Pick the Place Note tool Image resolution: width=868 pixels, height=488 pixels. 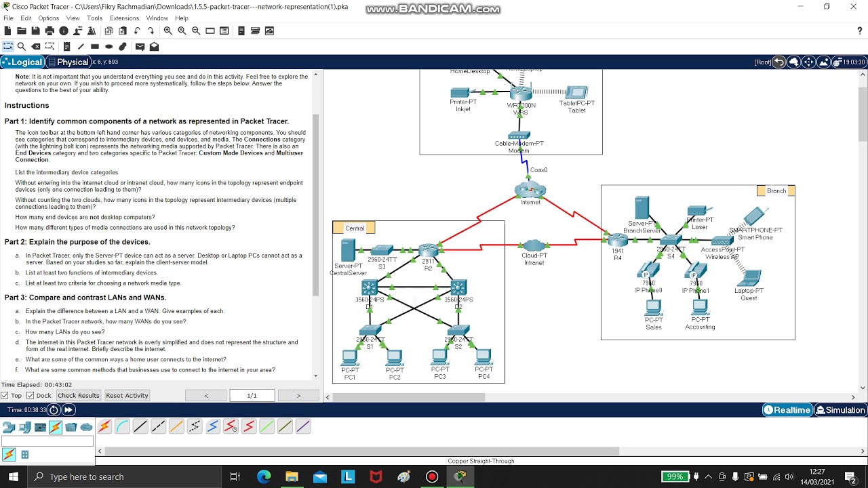tap(66, 47)
